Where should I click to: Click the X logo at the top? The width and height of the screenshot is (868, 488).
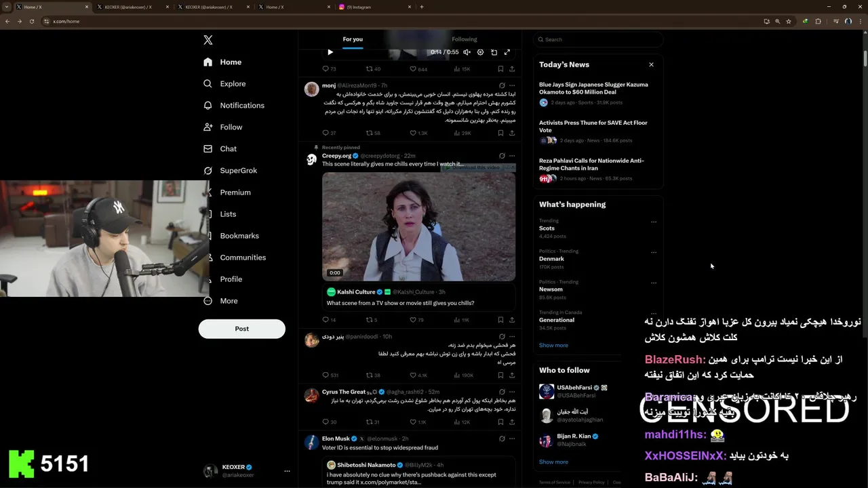click(208, 40)
